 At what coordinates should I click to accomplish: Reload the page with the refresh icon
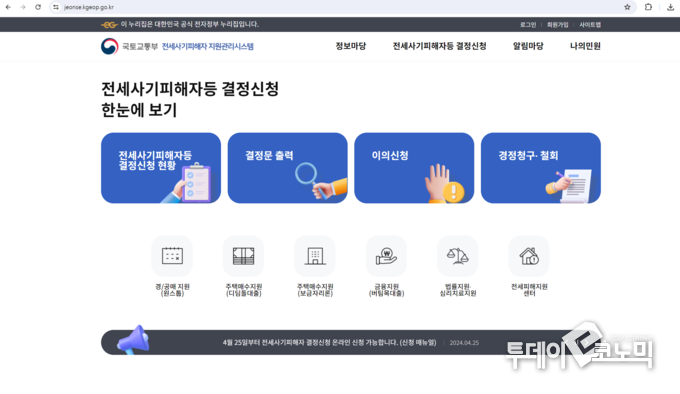[x=38, y=7]
